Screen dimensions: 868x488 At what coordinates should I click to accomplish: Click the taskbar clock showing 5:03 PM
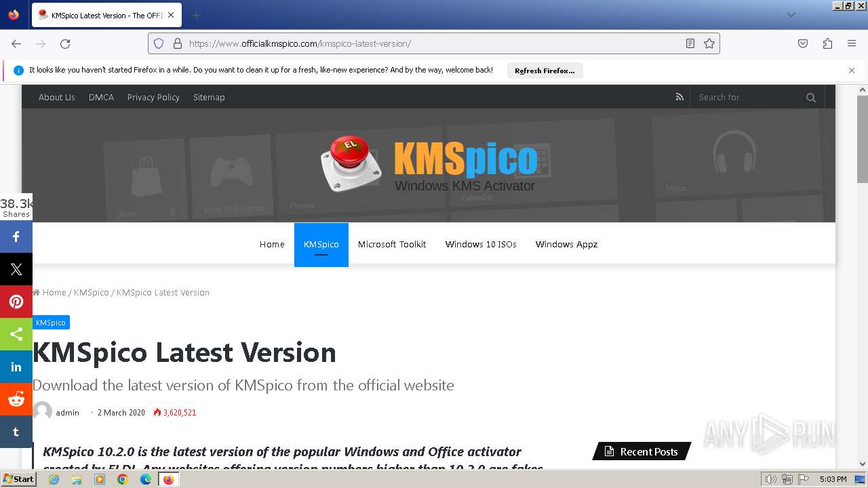tap(833, 479)
